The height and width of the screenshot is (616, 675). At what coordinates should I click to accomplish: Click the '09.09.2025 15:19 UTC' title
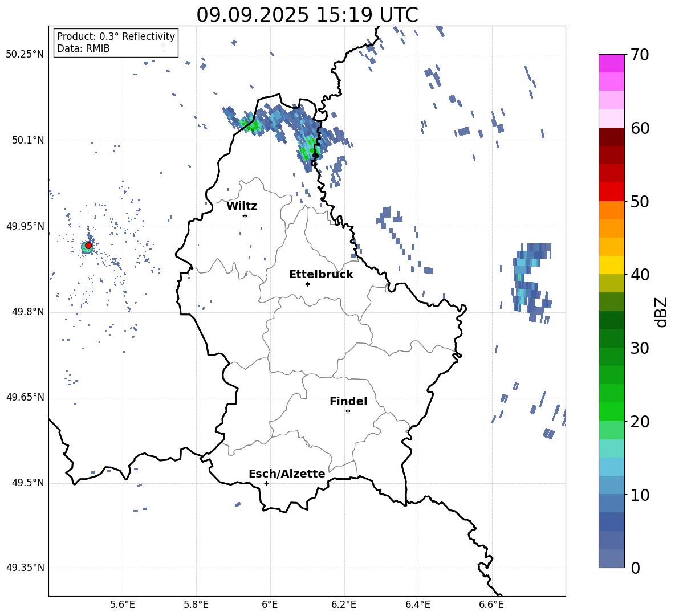[x=307, y=15]
